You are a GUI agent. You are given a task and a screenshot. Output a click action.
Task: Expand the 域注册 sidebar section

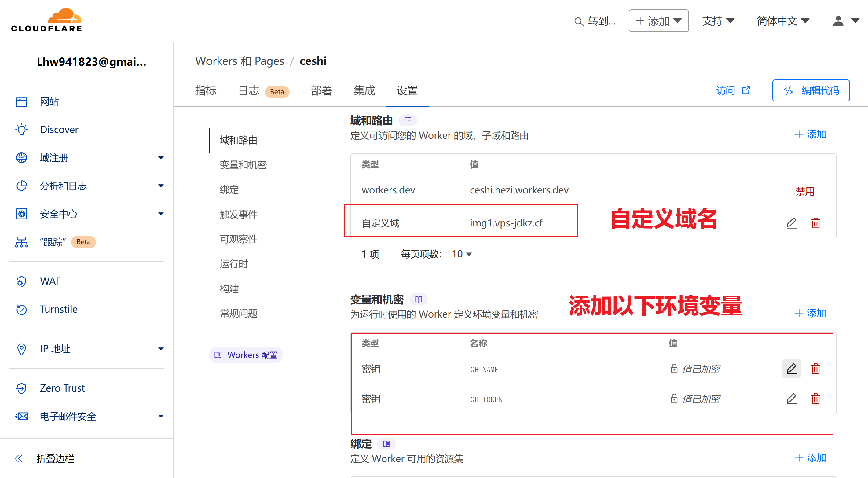click(161, 157)
